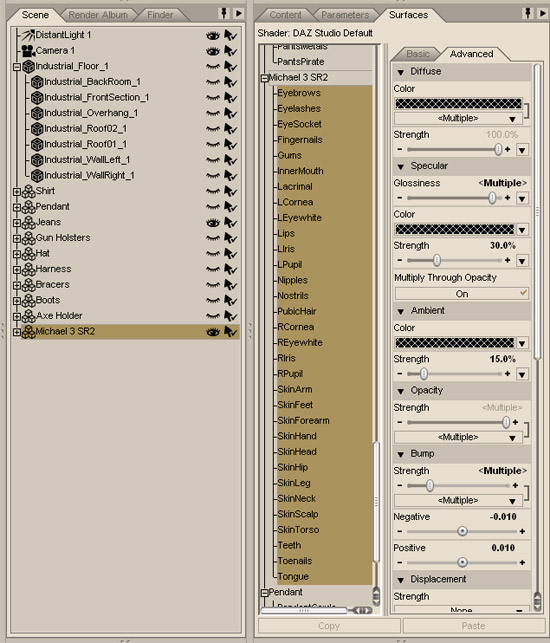The height and width of the screenshot is (643, 550).
Task: Show Gun Holsters via closed eye
Action: (213, 238)
